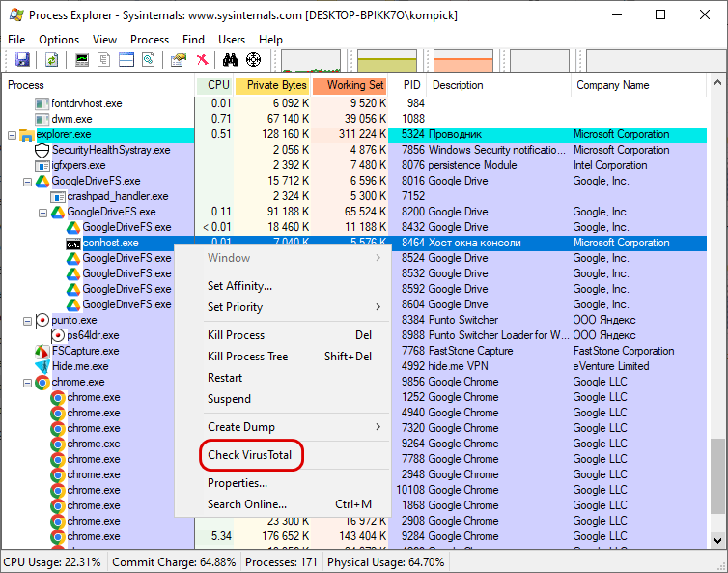This screenshot has height=573, width=728.
Task: Open System Information graph icon
Action: 82,60
